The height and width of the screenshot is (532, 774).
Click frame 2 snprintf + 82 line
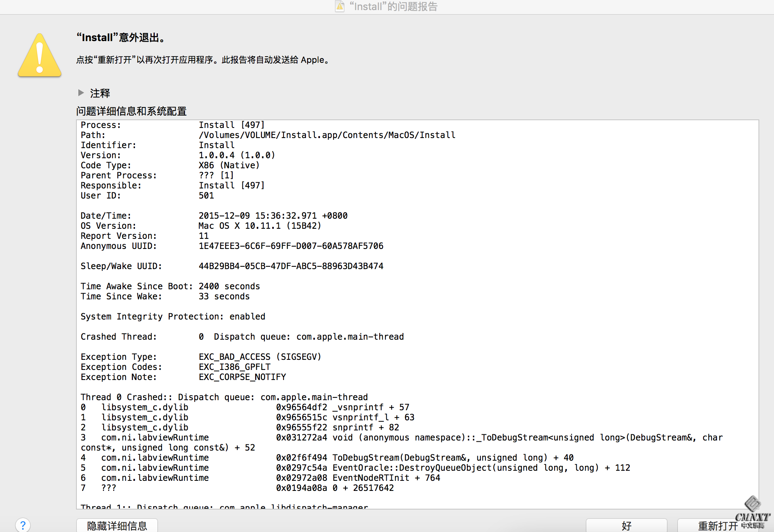[x=240, y=427]
